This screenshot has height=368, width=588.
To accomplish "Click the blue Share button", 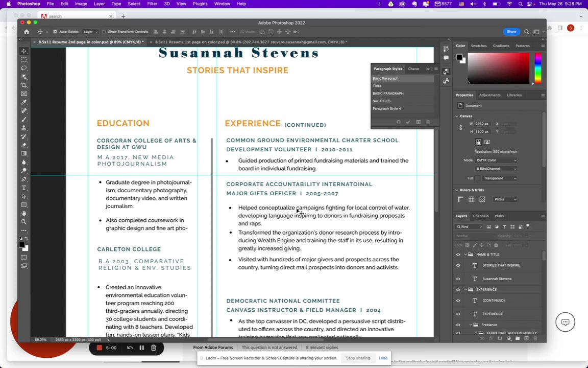I will [511, 32].
